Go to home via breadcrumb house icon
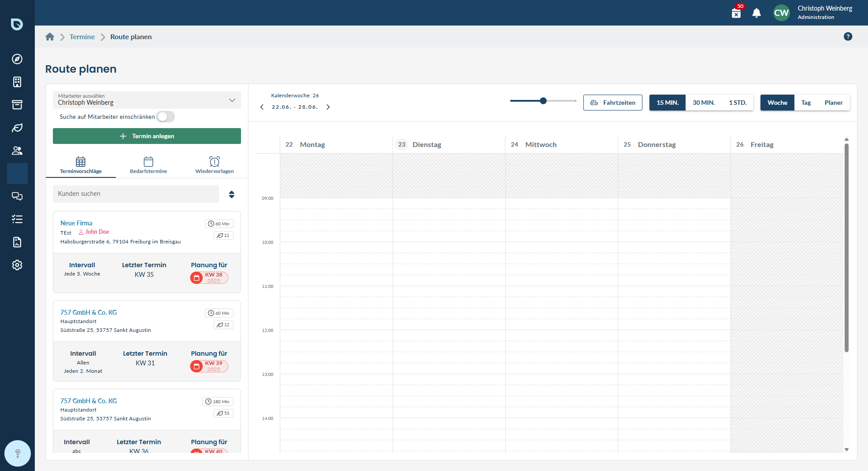Image resolution: width=868 pixels, height=471 pixels. (x=50, y=37)
